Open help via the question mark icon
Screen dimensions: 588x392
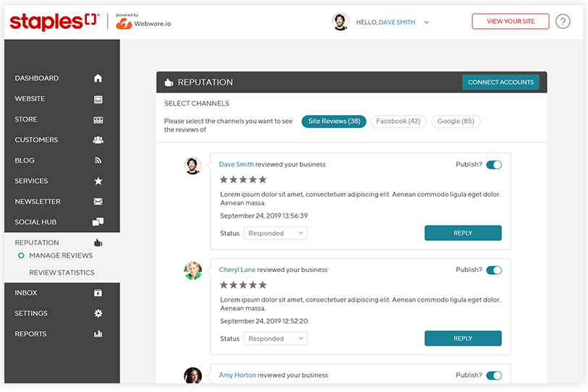(563, 22)
